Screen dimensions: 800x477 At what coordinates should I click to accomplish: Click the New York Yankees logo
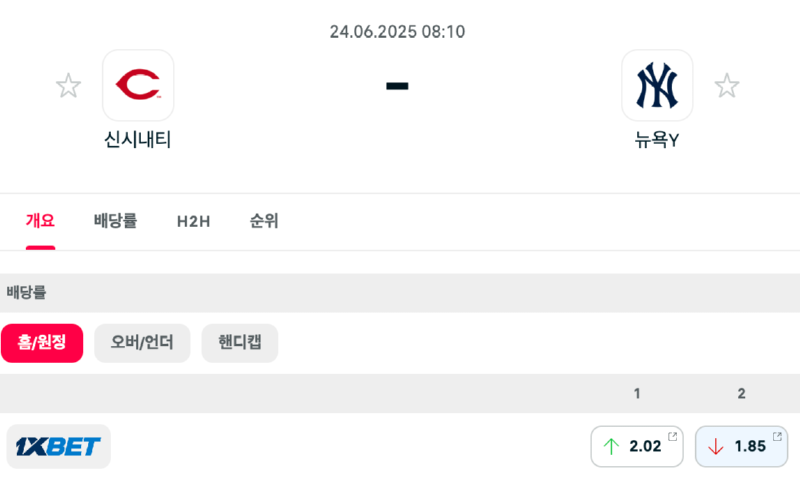(x=657, y=86)
